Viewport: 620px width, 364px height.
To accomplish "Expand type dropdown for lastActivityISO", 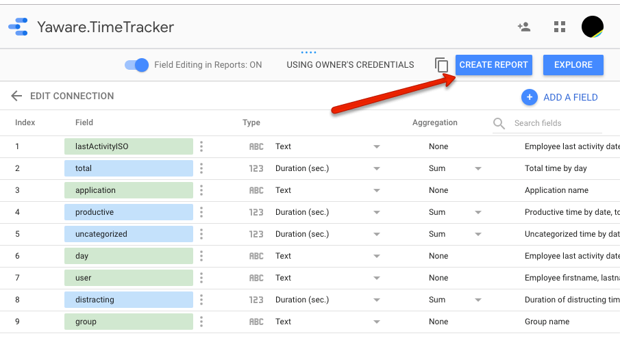I will pos(376,147).
